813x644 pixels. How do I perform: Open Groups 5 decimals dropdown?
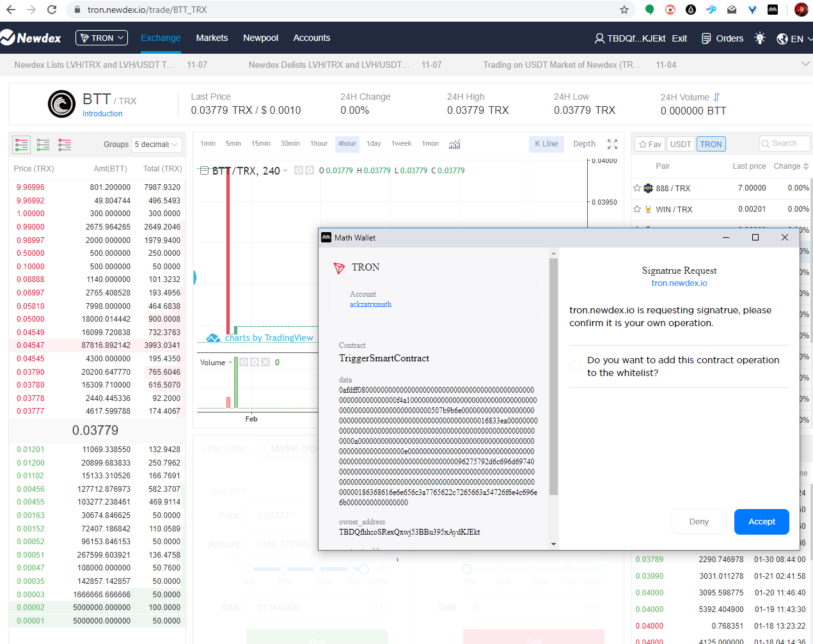[x=157, y=145]
